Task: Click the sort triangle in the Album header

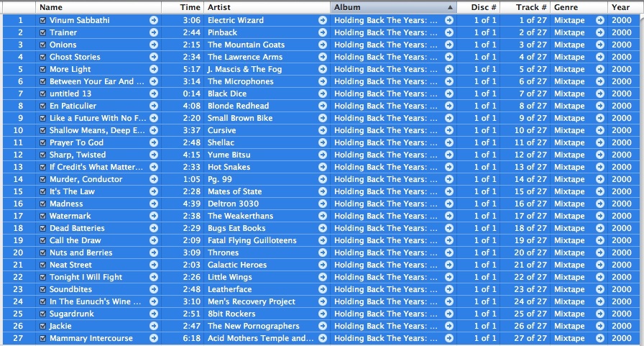Action: [450, 7]
